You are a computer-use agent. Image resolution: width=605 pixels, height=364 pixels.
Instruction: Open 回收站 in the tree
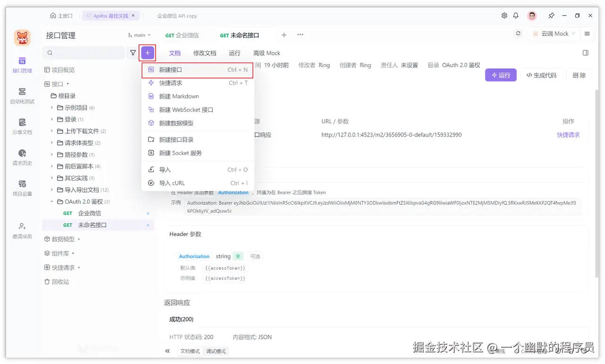click(x=57, y=281)
